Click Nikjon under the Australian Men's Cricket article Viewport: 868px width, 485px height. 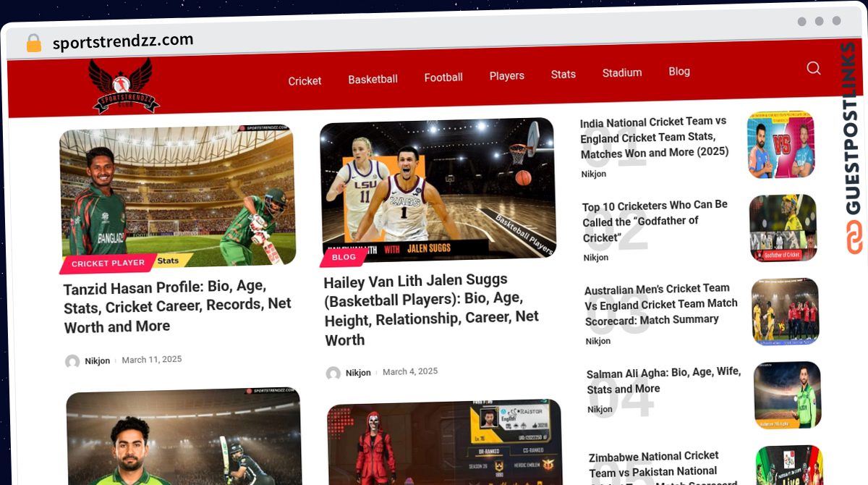(598, 341)
